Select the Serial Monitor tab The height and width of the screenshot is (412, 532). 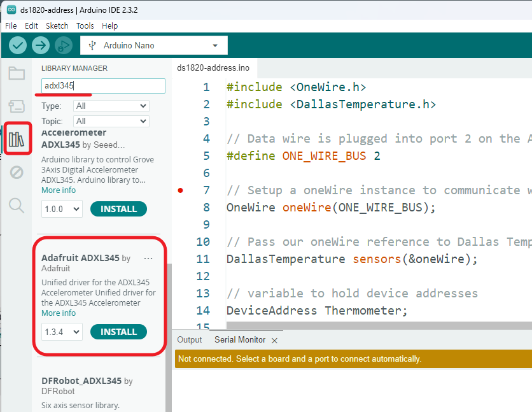pos(240,339)
